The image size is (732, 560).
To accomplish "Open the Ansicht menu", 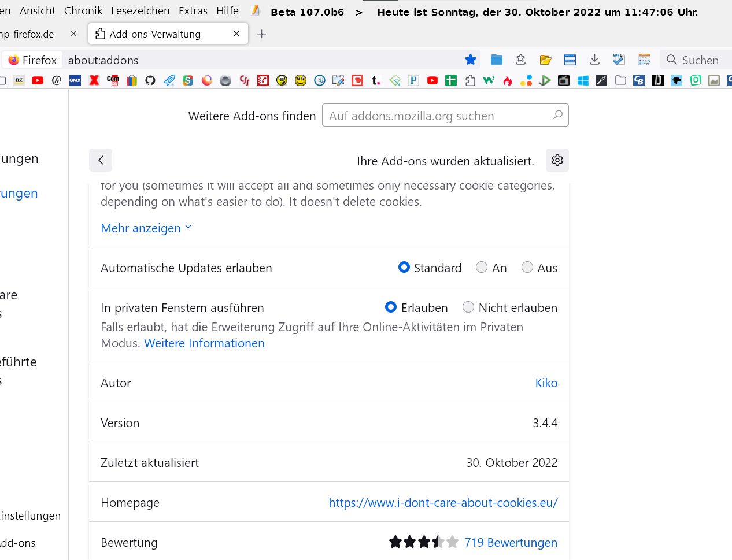I will 38,11.
